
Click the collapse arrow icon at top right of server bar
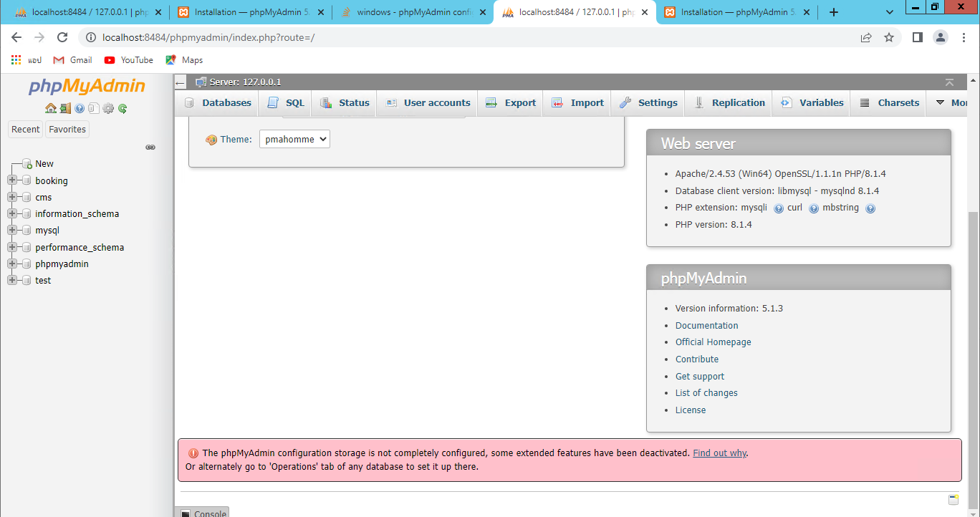tap(949, 82)
